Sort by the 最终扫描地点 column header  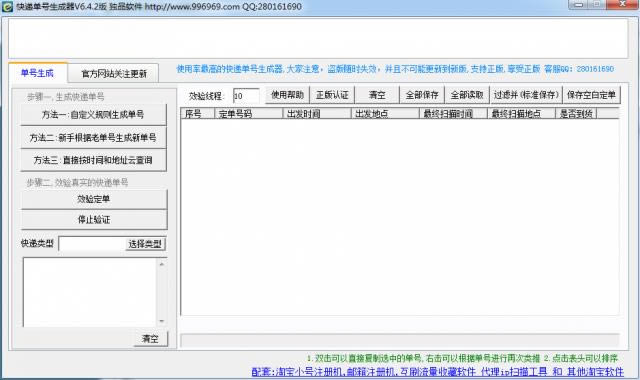pos(521,114)
